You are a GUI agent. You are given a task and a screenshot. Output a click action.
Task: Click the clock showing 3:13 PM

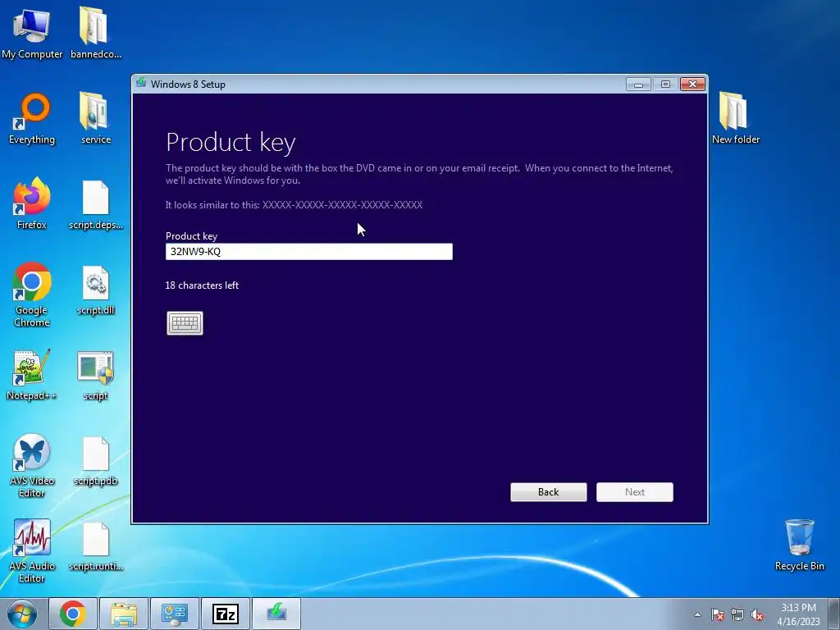tap(798, 614)
